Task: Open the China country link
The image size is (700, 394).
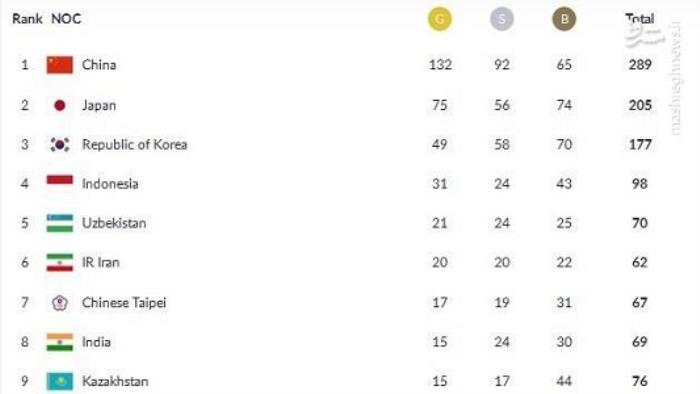Action: click(99, 65)
